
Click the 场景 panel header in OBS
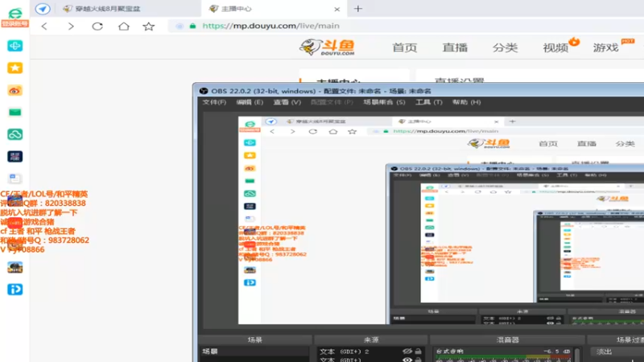coord(254,339)
